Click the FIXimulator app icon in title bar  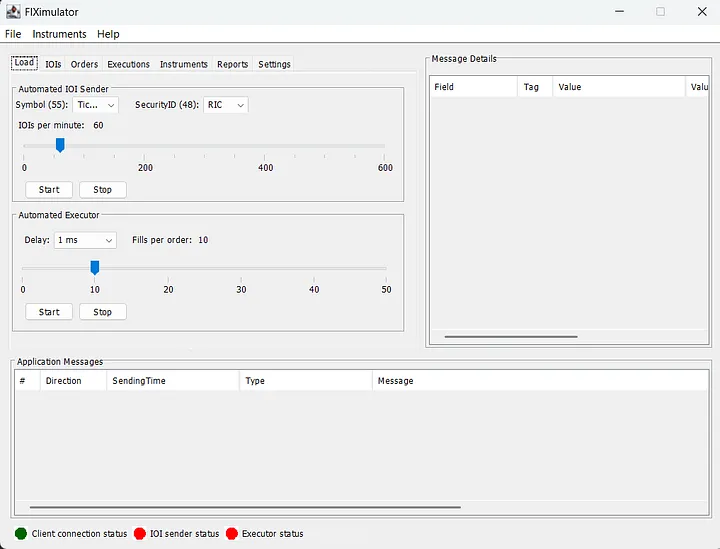(x=13, y=12)
